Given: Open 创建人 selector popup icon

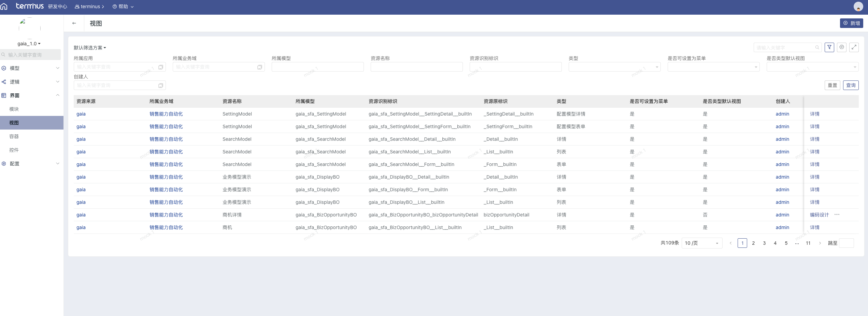Looking at the screenshot, I should pyautogui.click(x=161, y=85).
